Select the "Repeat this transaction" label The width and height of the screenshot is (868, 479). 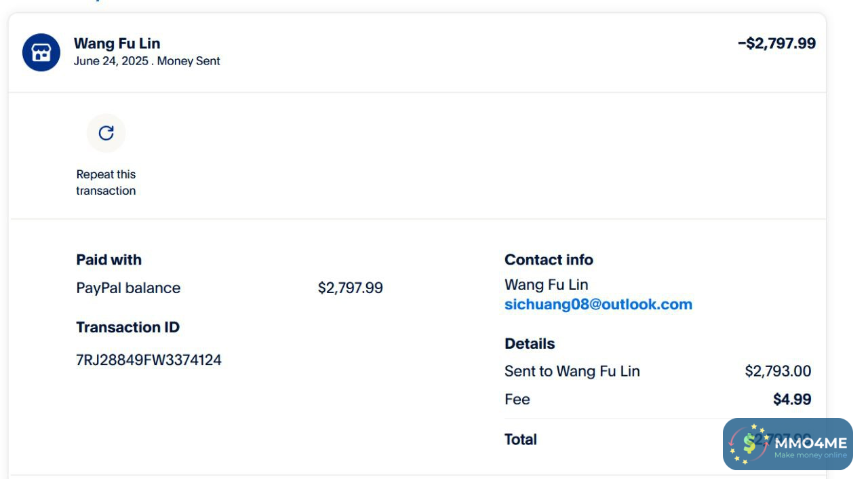click(x=106, y=183)
